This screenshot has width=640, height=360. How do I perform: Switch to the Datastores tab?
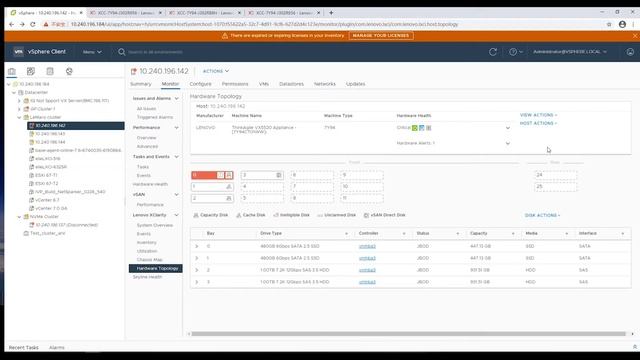(x=291, y=84)
